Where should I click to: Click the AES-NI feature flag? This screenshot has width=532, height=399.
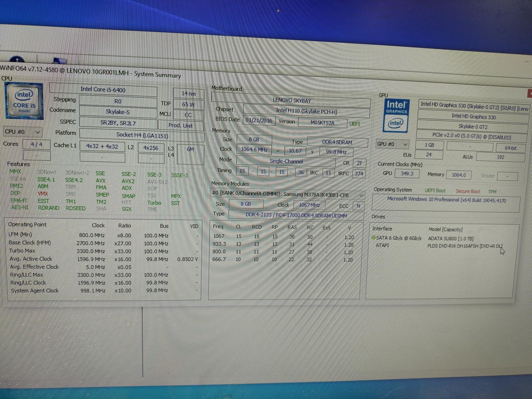tap(19, 207)
